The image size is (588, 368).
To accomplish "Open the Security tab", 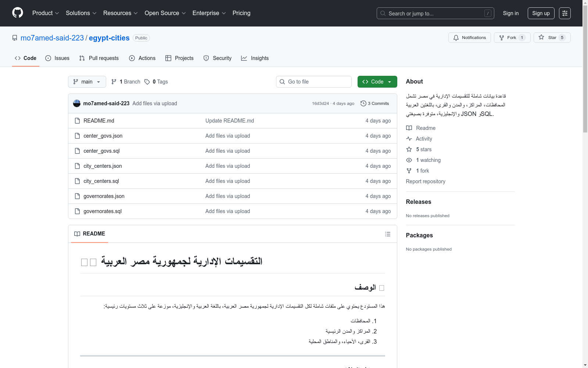I will (x=218, y=58).
